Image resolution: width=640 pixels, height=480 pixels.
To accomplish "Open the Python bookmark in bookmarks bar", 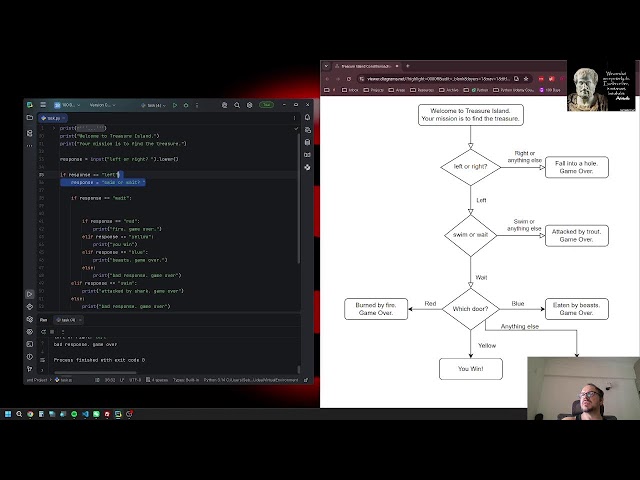I will pyautogui.click(x=480, y=90).
